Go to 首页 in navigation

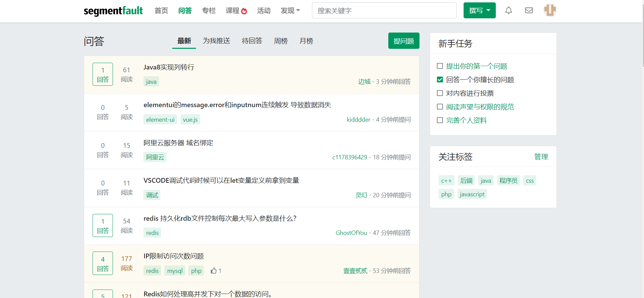pos(161,11)
